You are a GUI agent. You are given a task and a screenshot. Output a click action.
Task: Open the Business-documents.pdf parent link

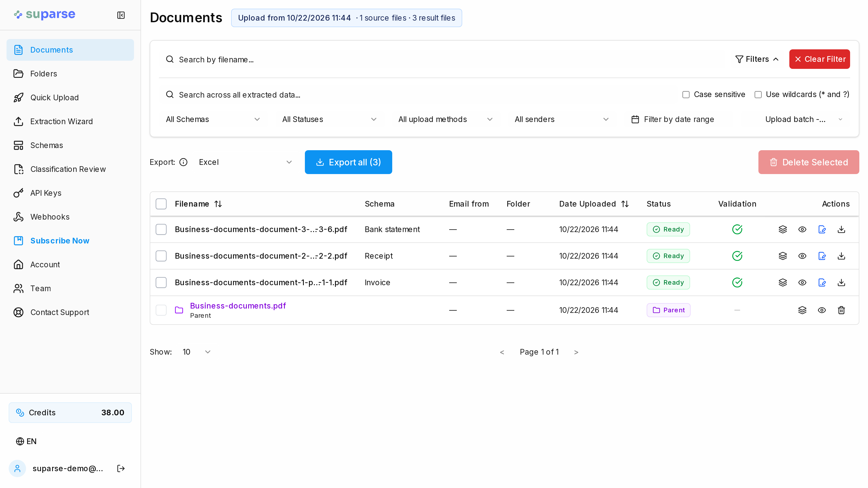pos(238,306)
